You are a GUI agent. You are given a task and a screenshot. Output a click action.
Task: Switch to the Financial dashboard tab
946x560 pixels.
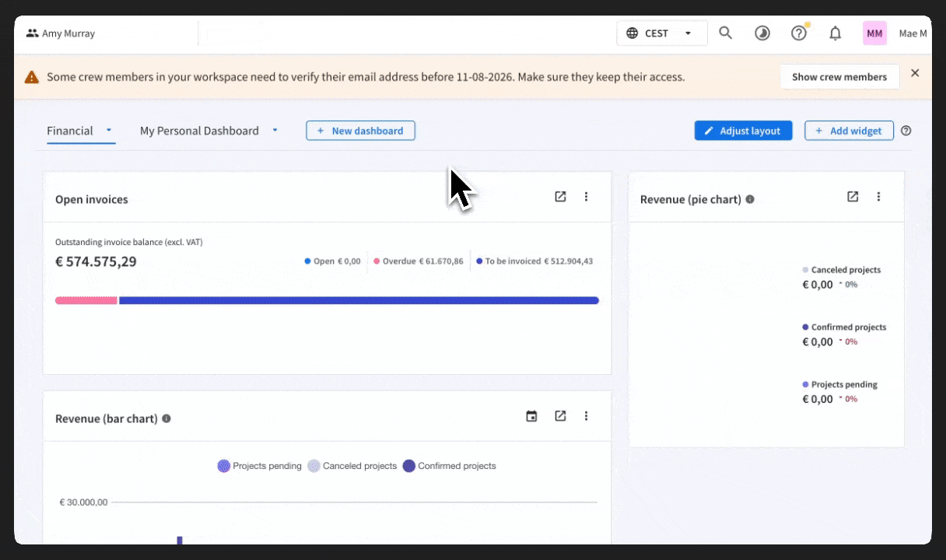point(70,131)
